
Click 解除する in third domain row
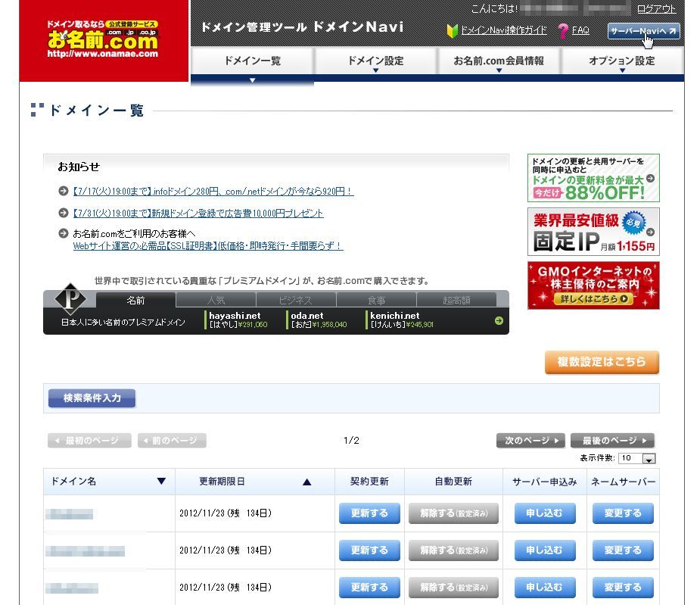453,588
